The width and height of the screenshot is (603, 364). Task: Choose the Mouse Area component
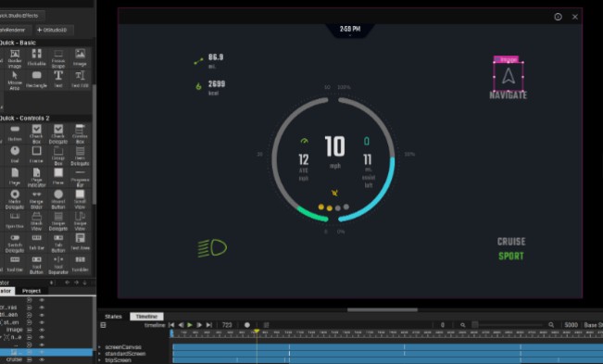tap(15, 81)
